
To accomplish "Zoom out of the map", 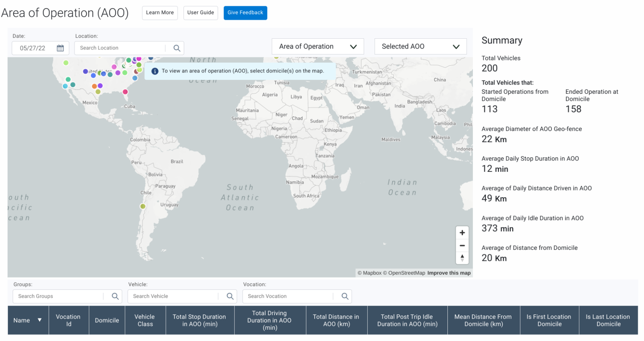I will (462, 245).
